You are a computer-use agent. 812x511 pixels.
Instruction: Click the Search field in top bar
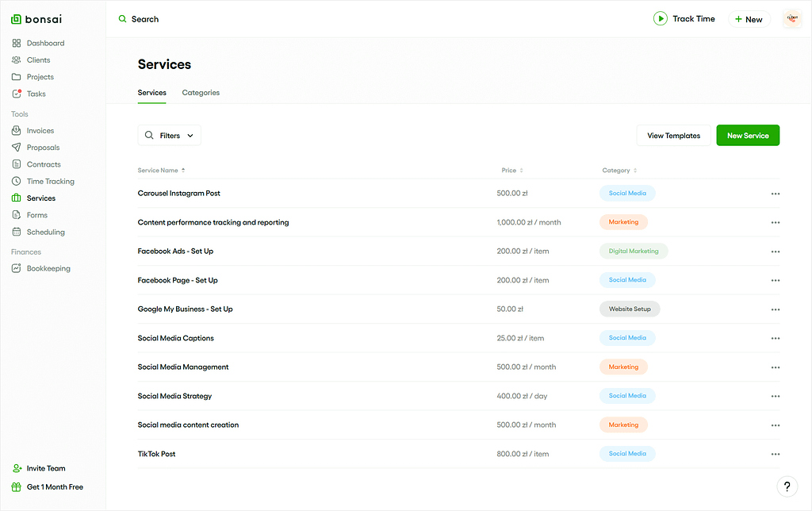coord(145,19)
